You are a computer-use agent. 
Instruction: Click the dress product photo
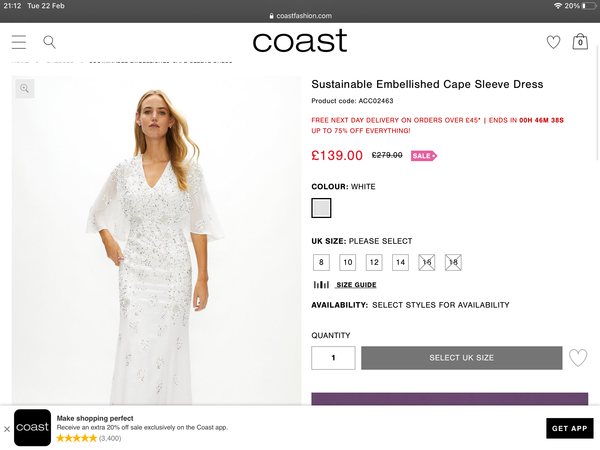click(x=157, y=250)
